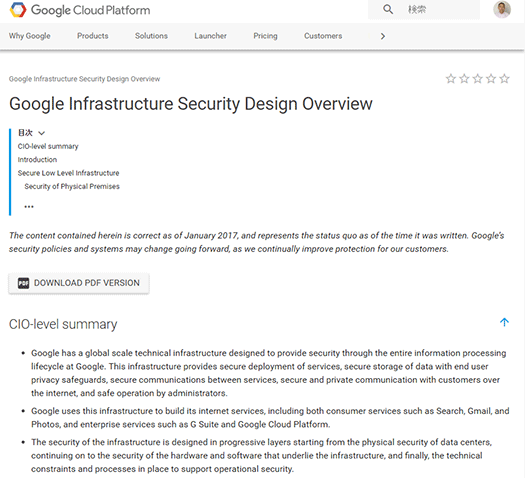Open the Pricing nav item

coord(266,36)
